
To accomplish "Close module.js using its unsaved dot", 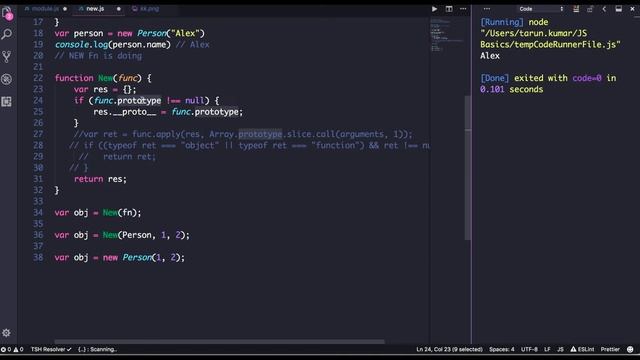I will coord(65,9).
